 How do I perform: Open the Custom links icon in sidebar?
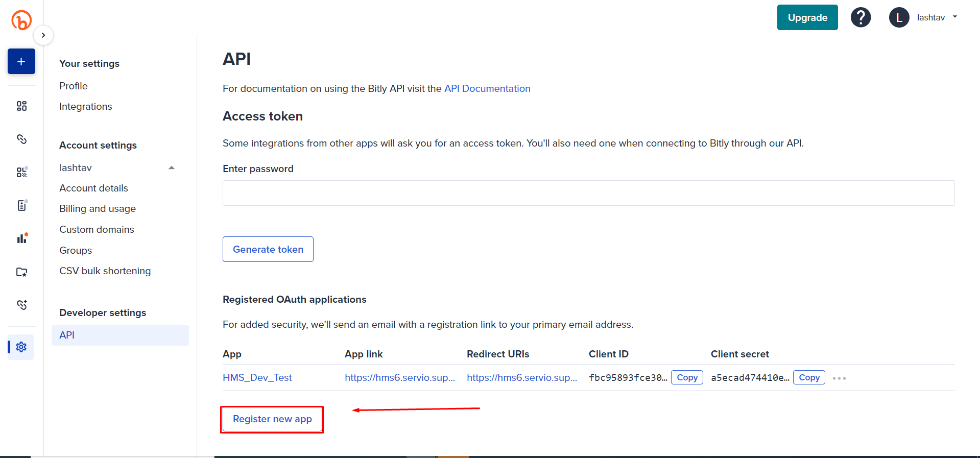(21, 305)
